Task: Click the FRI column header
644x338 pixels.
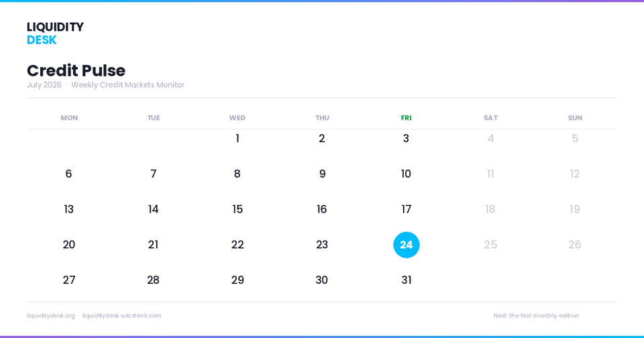Action: coord(407,118)
